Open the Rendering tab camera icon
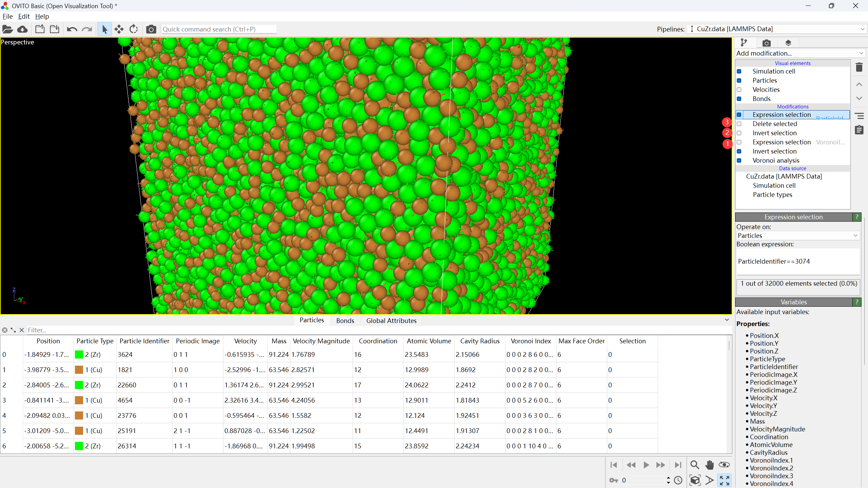Image resolution: width=868 pixels, height=488 pixels. click(766, 43)
